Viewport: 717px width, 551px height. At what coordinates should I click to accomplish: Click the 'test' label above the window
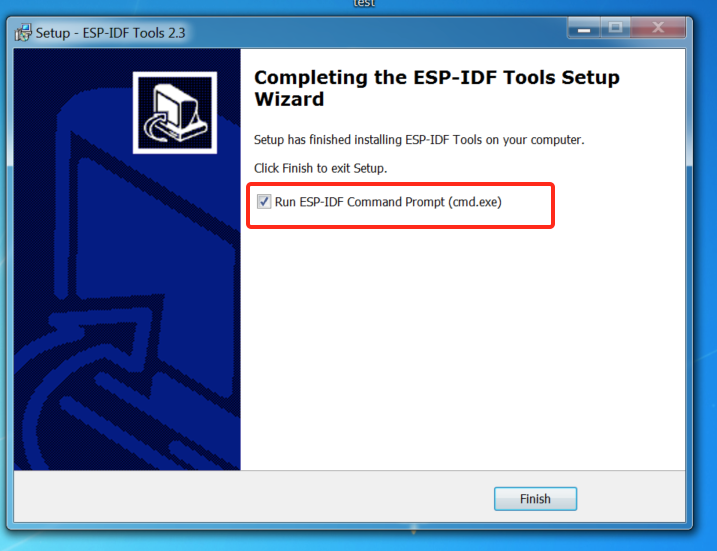coord(364,4)
